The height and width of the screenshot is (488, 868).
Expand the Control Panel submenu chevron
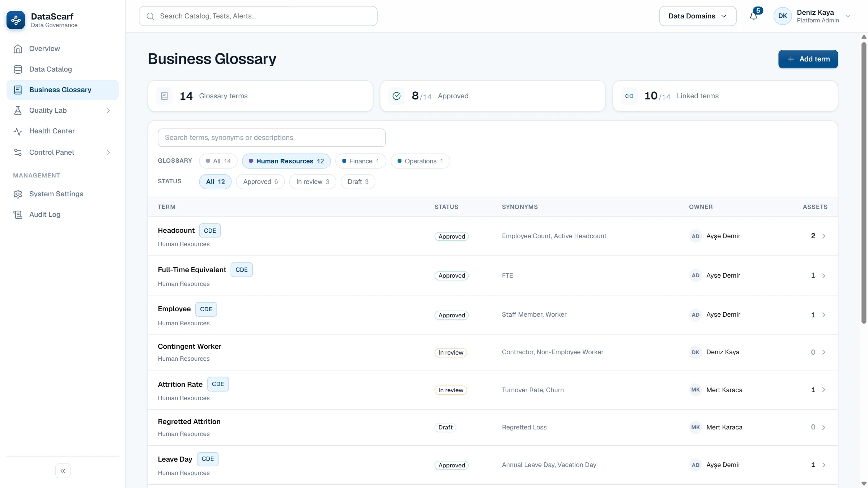coord(108,153)
